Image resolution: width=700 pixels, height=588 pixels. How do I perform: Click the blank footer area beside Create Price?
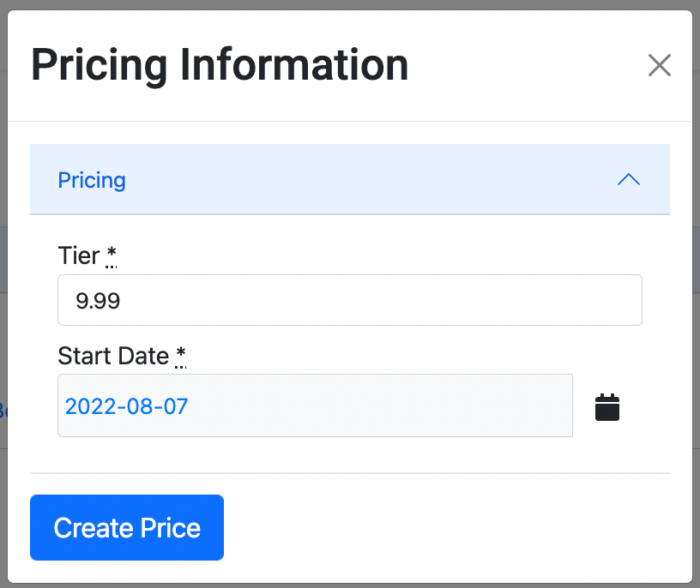[x=446, y=527]
